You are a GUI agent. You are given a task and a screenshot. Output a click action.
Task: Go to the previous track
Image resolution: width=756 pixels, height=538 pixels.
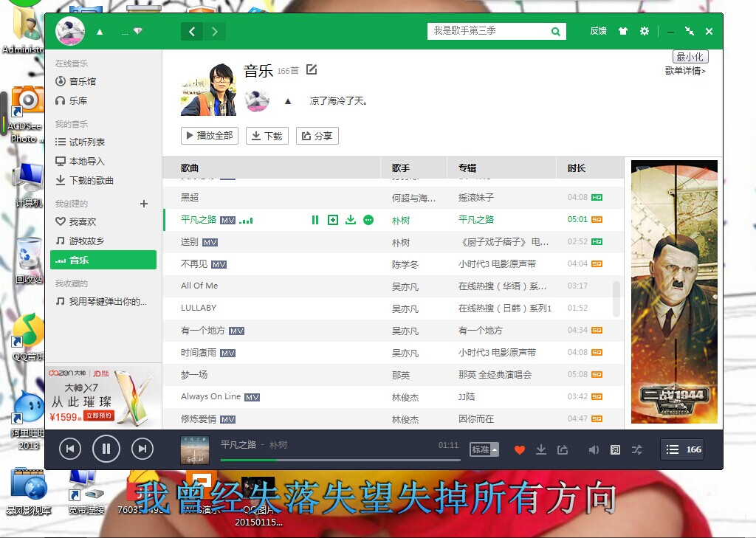tap(70, 448)
